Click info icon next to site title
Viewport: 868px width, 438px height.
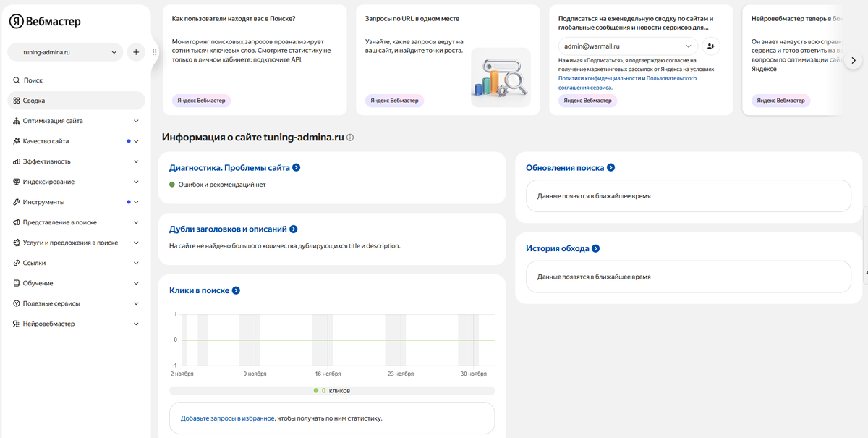coord(350,138)
